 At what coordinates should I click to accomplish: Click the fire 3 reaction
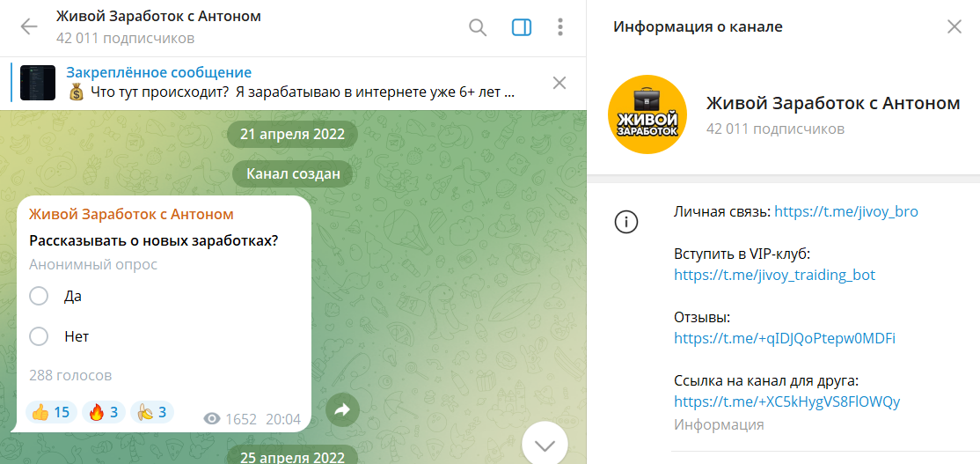click(104, 412)
